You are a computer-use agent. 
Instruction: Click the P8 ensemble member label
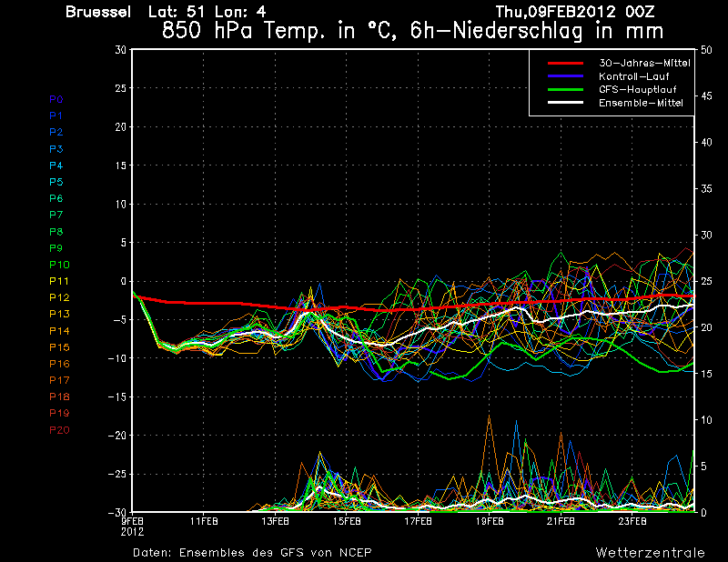coord(56,232)
